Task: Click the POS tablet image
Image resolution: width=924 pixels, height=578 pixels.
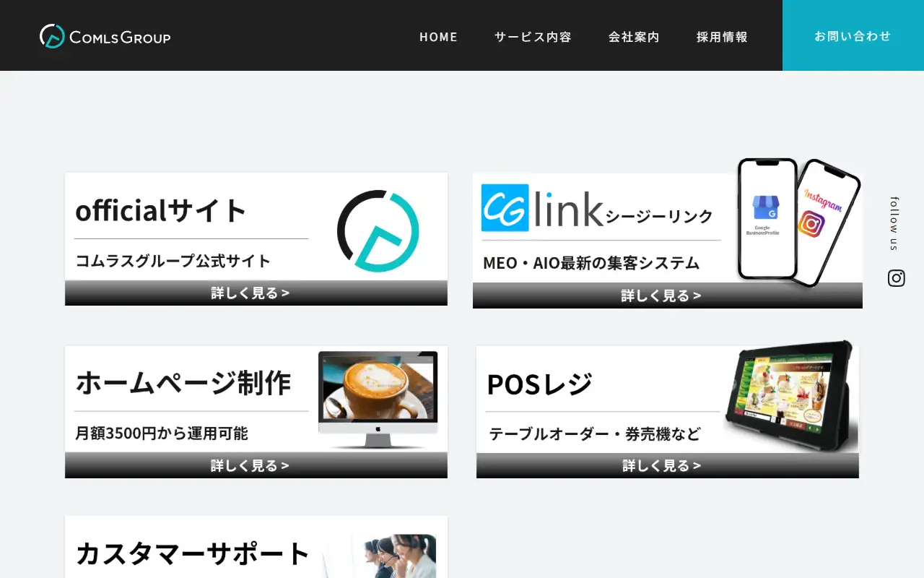Action: [790, 396]
